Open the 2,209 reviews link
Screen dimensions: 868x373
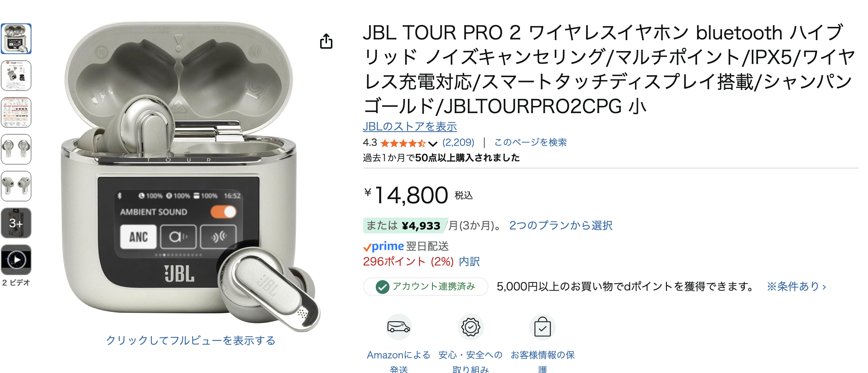pyautogui.click(x=458, y=142)
